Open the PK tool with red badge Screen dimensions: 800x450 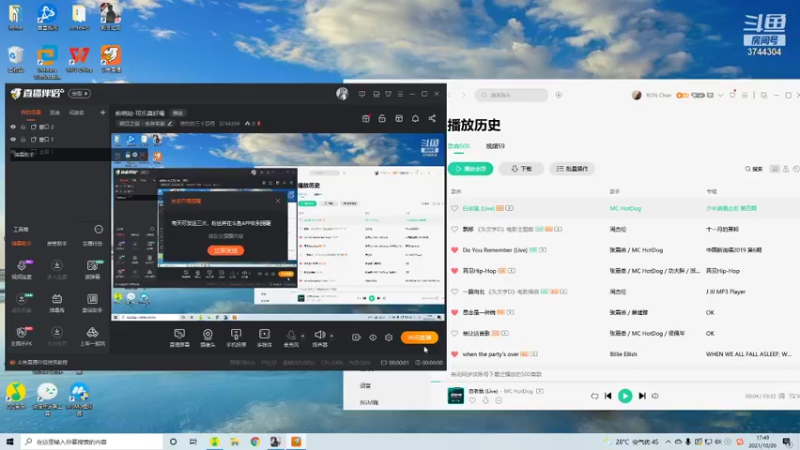click(x=21, y=336)
